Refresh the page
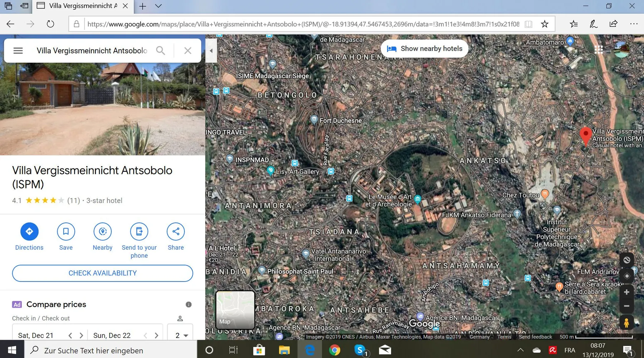This screenshot has height=358, width=644. point(50,24)
